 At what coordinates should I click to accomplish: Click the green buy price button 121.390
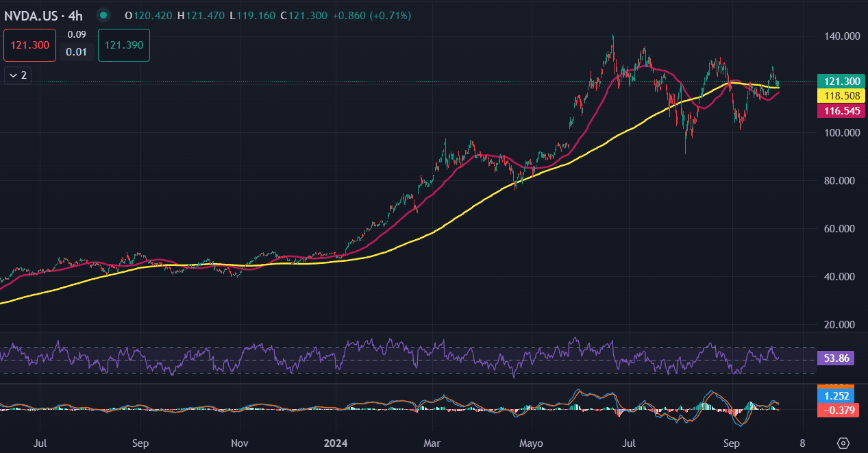pos(124,45)
